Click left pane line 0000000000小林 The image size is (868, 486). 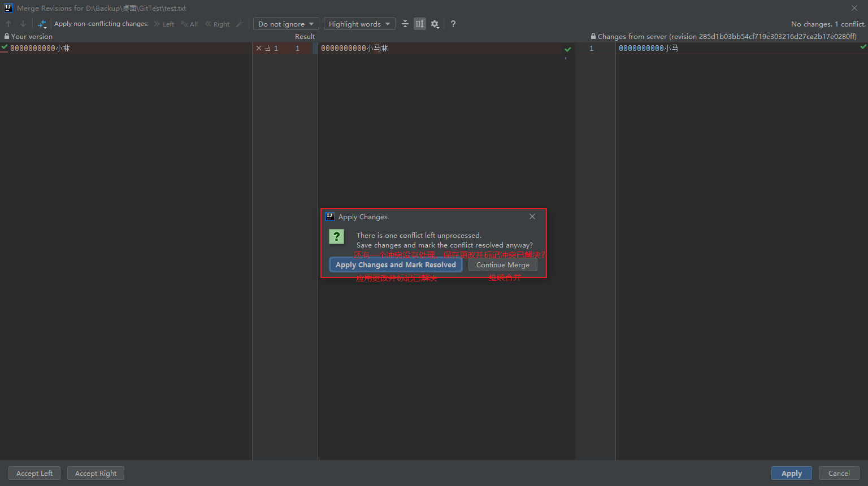coord(40,48)
